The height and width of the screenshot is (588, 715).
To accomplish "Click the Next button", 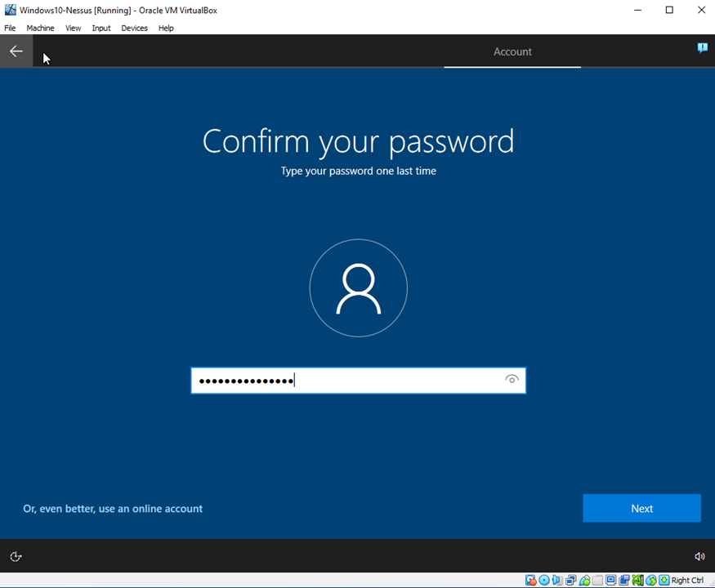I will click(641, 508).
